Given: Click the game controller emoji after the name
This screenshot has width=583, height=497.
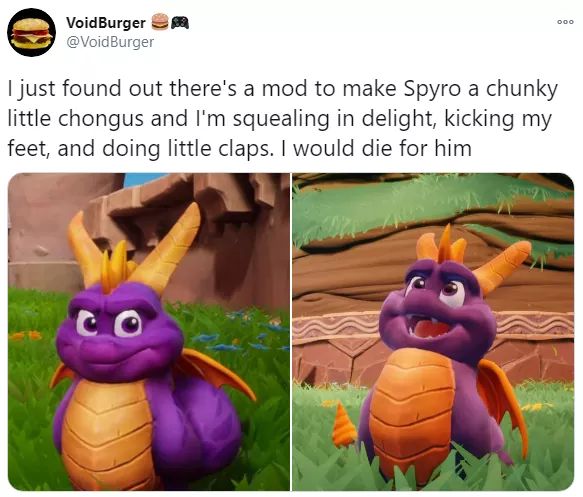Looking at the screenshot, I should coord(180,22).
